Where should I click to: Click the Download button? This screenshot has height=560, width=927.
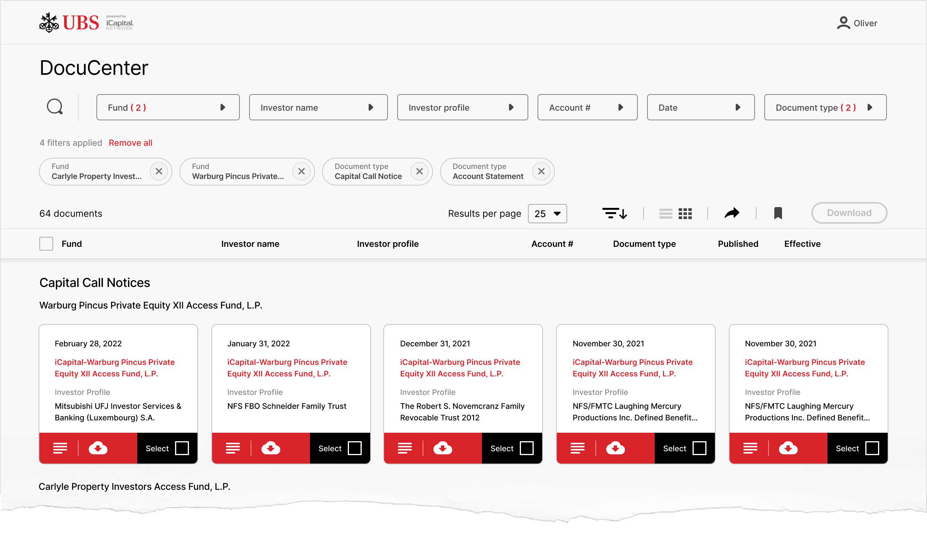[849, 213]
